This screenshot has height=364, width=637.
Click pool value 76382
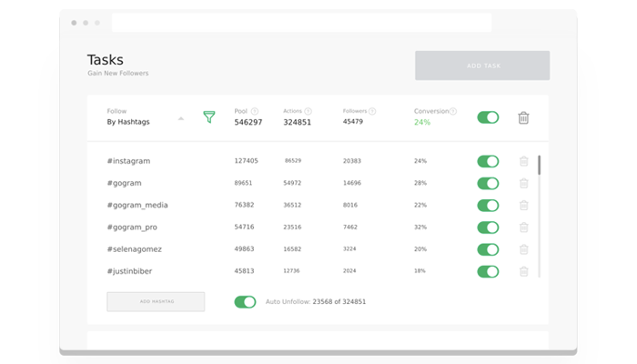[244, 205]
